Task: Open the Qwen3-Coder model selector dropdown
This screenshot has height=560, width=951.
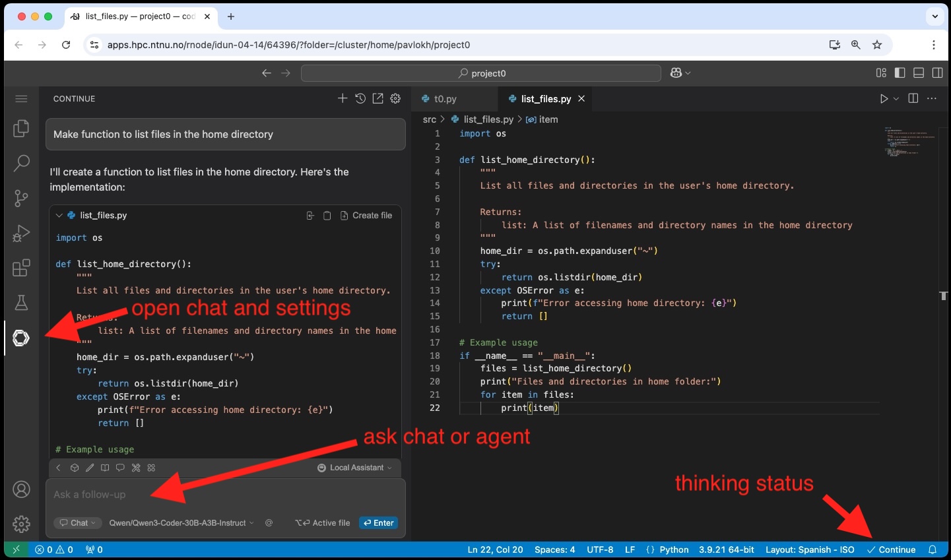Action: click(181, 523)
